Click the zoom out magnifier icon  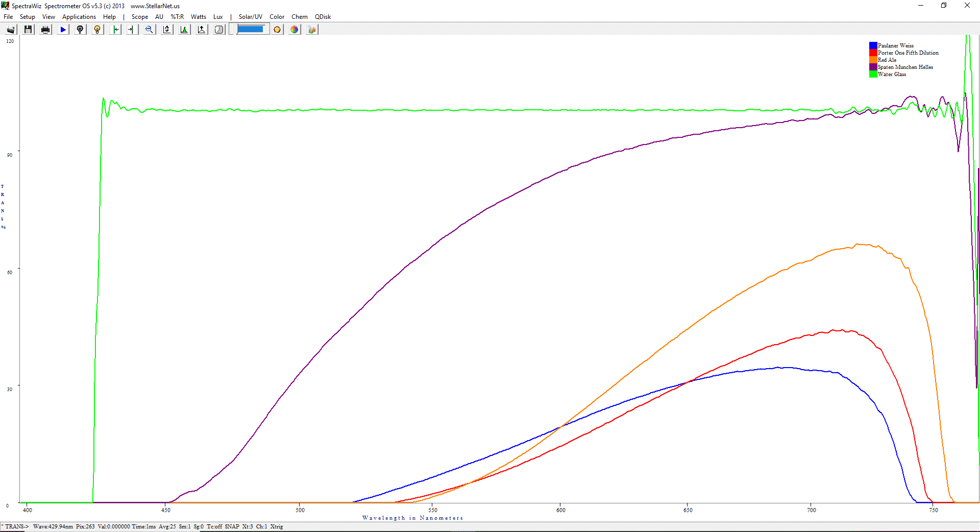pyautogui.click(x=149, y=30)
